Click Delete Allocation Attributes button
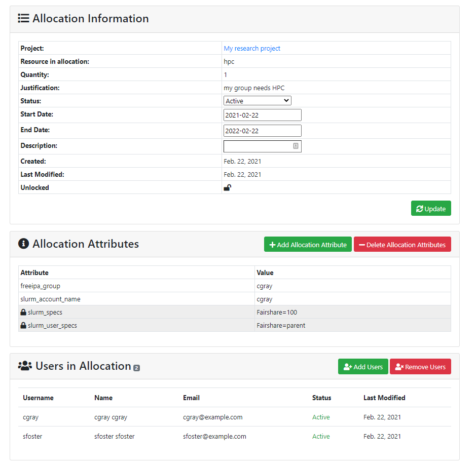The width and height of the screenshot is (476, 466). (402, 245)
